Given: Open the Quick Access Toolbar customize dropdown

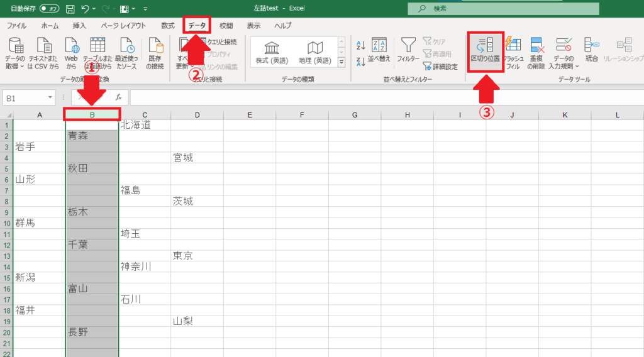Looking at the screenshot, I should tap(145, 9).
